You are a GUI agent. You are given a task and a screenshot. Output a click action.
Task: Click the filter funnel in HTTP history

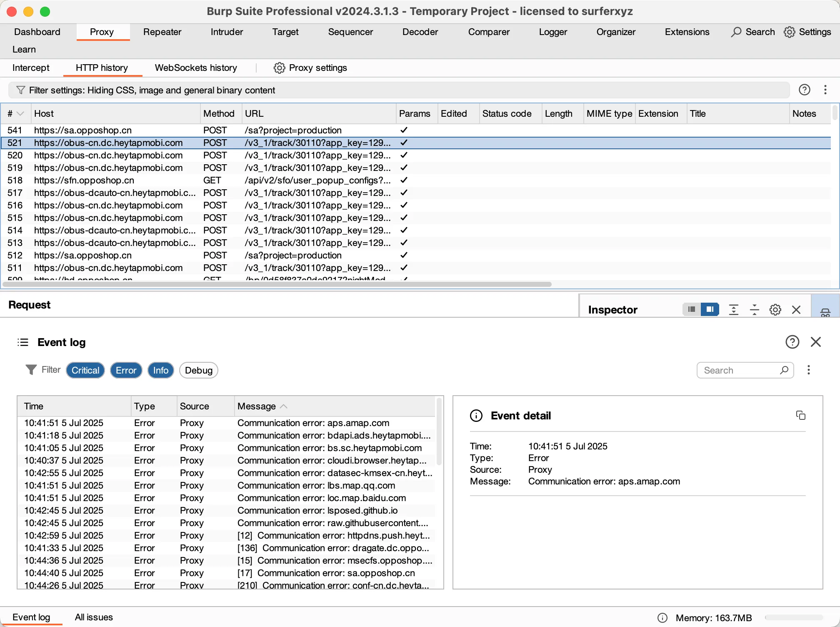tap(20, 90)
